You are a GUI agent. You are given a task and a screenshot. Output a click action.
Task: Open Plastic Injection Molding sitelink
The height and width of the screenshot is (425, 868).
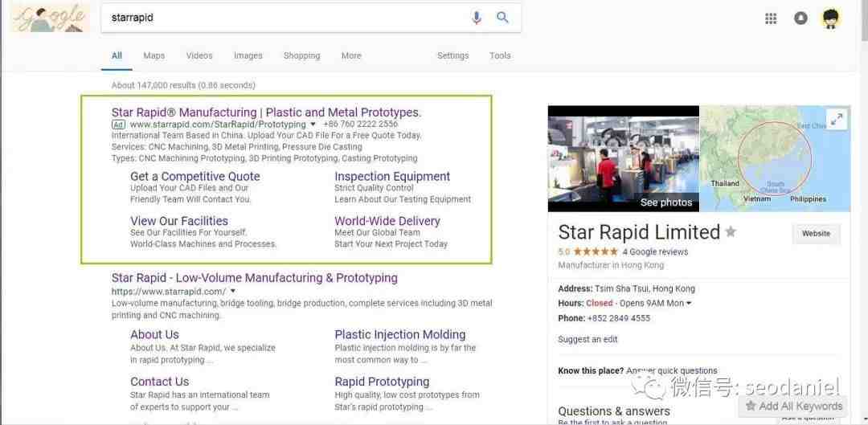400,335
